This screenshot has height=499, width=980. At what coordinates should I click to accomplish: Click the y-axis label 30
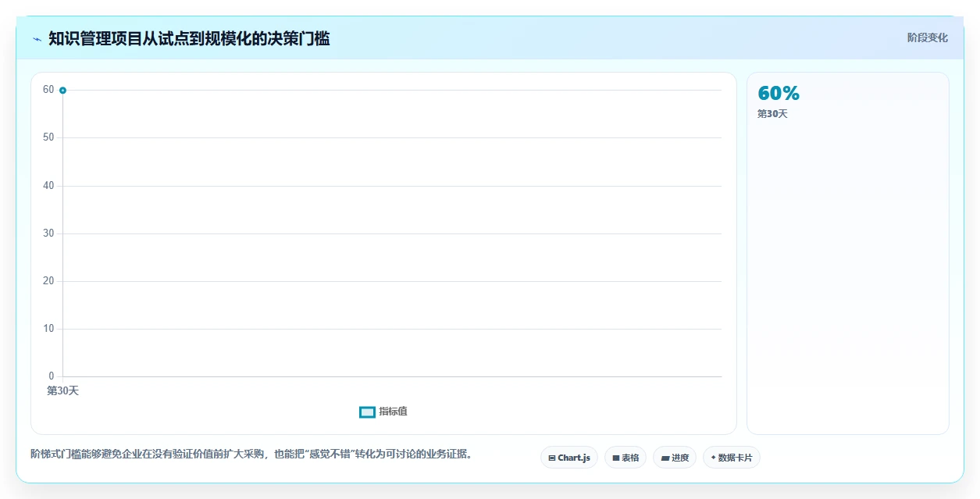click(x=48, y=233)
